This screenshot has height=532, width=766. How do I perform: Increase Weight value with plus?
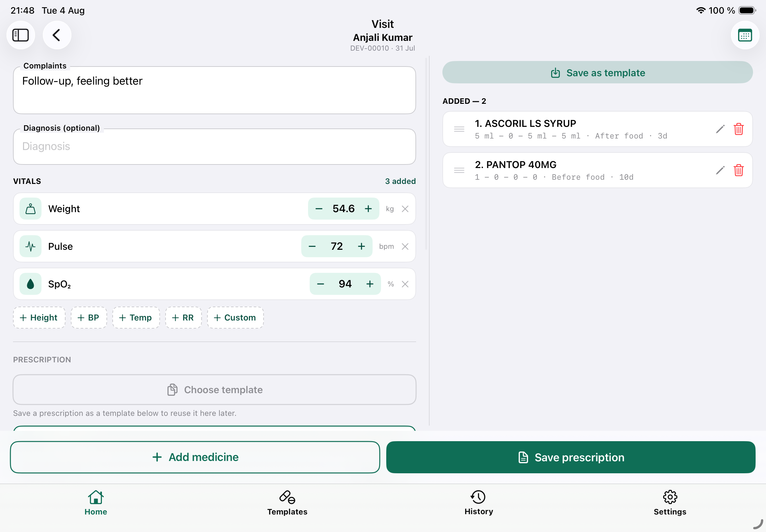(368, 209)
